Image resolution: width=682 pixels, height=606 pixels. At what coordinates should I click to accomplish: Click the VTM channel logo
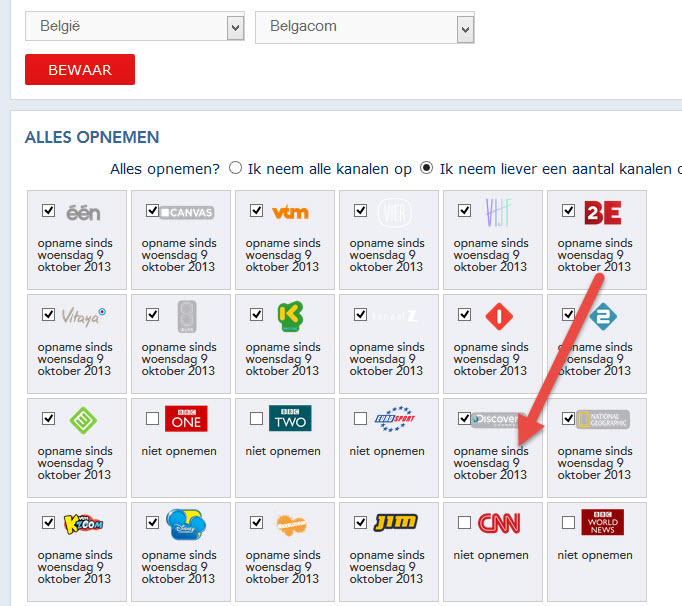(x=290, y=212)
